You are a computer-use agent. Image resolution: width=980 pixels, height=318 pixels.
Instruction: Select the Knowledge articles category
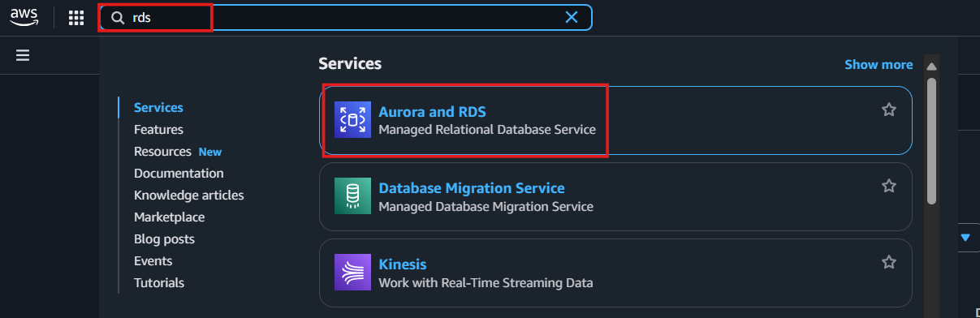pos(188,195)
